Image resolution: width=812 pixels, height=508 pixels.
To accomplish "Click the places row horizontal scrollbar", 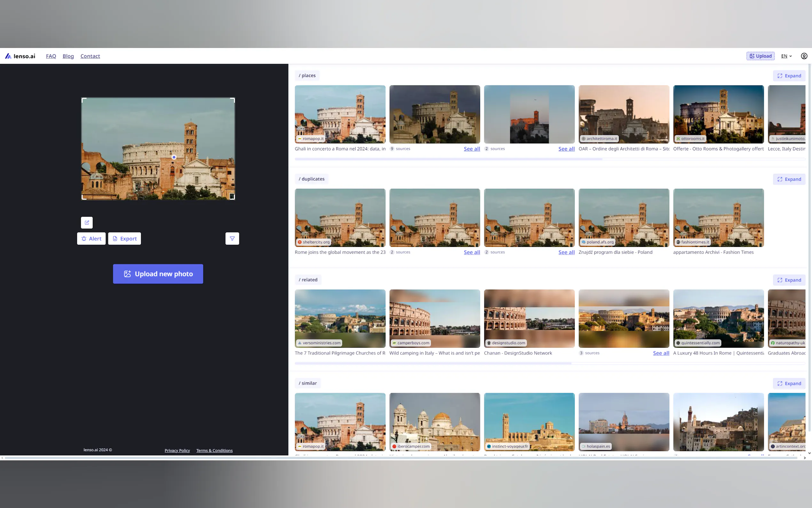I will pos(449,159).
